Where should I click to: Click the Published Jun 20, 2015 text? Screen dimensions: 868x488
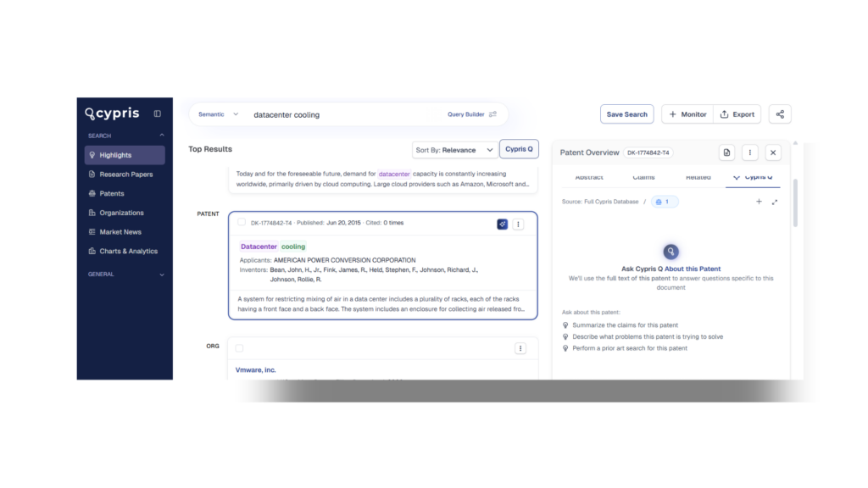point(328,223)
